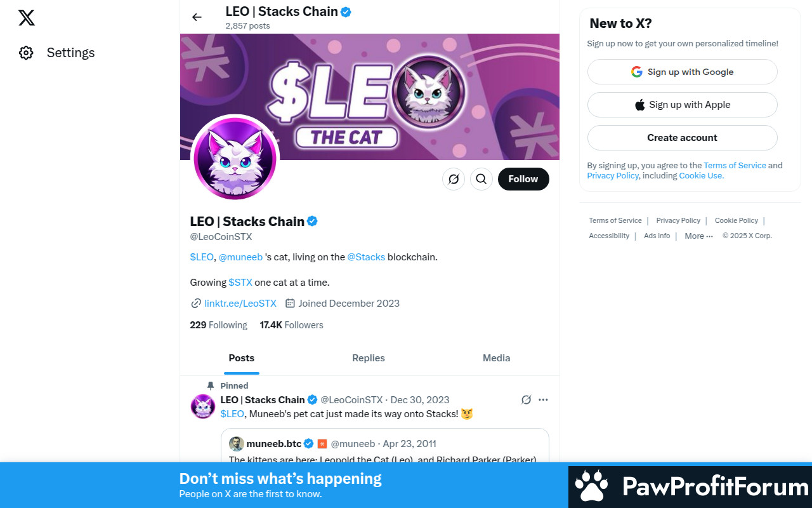Sign up with Apple
Image resolution: width=812 pixels, height=508 pixels.
point(682,105)
